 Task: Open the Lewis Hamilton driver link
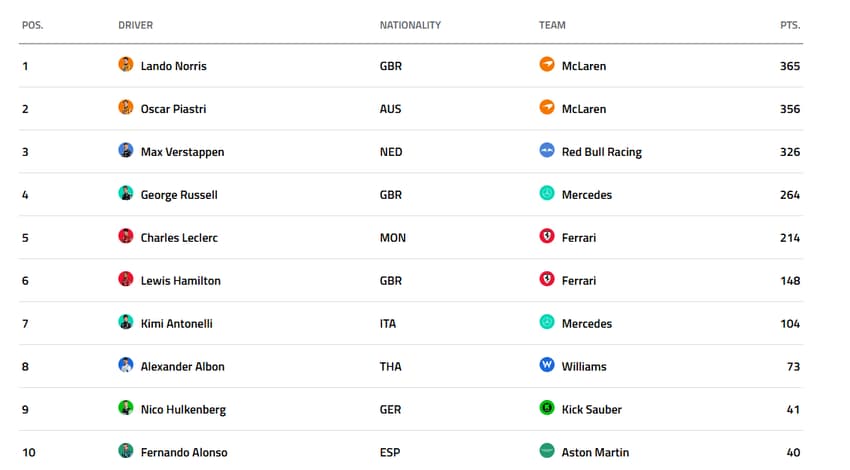point(180,281)
